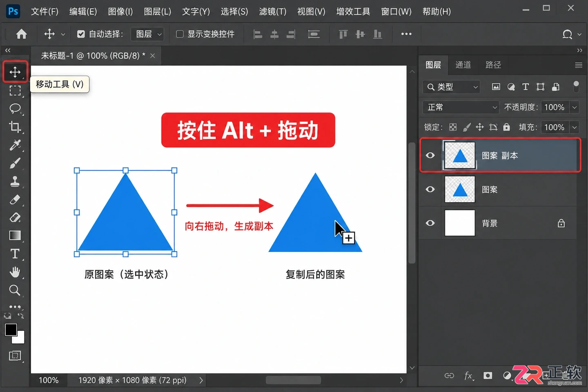
Task: Toggle visibility of the 背景 layer
Action: click(x=430, y=223)
